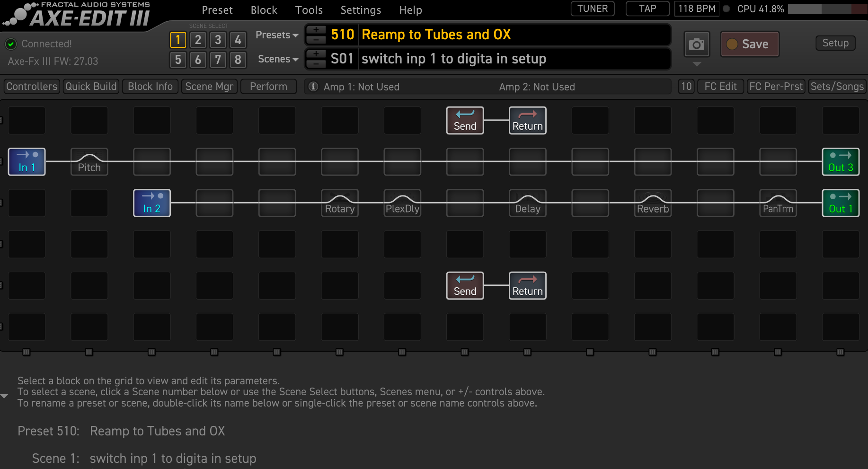The image size is (868, 469).
Task: Open the Scenes dropdown
Action: pyautogui.click(x=278, y=59)
